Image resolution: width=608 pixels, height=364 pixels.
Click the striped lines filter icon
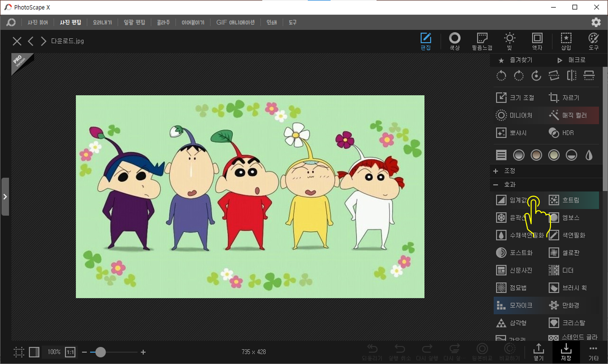(x=501, y=155)
